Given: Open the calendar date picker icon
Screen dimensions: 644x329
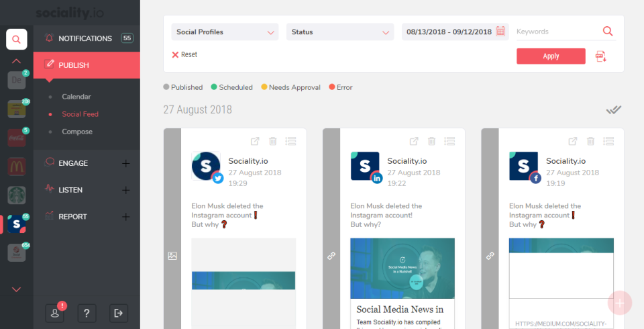Looking at the screenshot, I should click(x=500, y=32).
